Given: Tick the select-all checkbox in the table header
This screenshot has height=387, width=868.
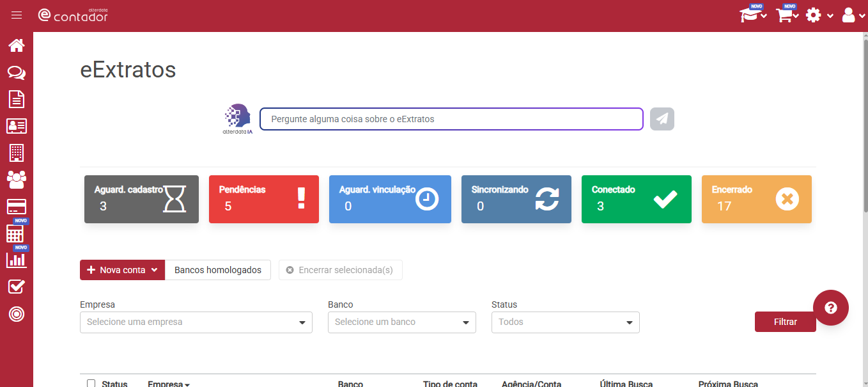Looking at the screenshot, I should [91, 384].
